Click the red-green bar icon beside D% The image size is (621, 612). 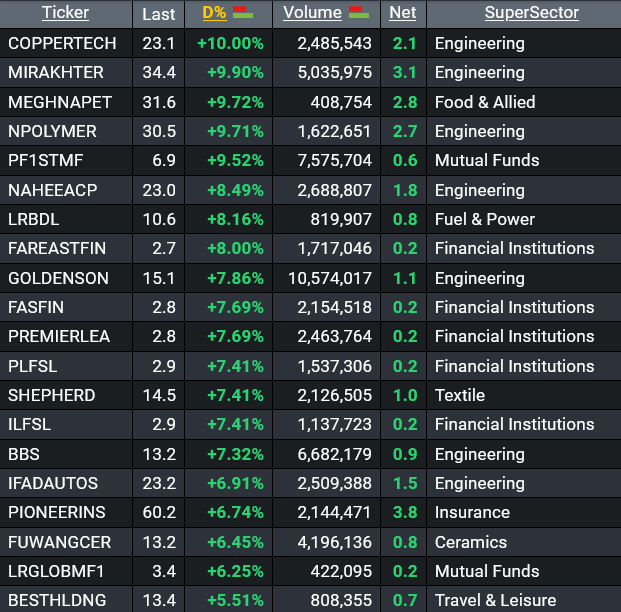[242, 13]
